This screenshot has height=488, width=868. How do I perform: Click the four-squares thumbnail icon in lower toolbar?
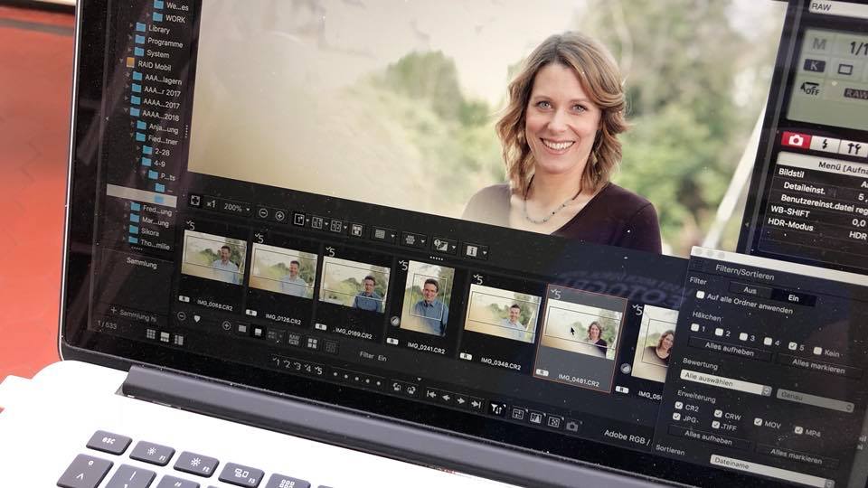312,343
